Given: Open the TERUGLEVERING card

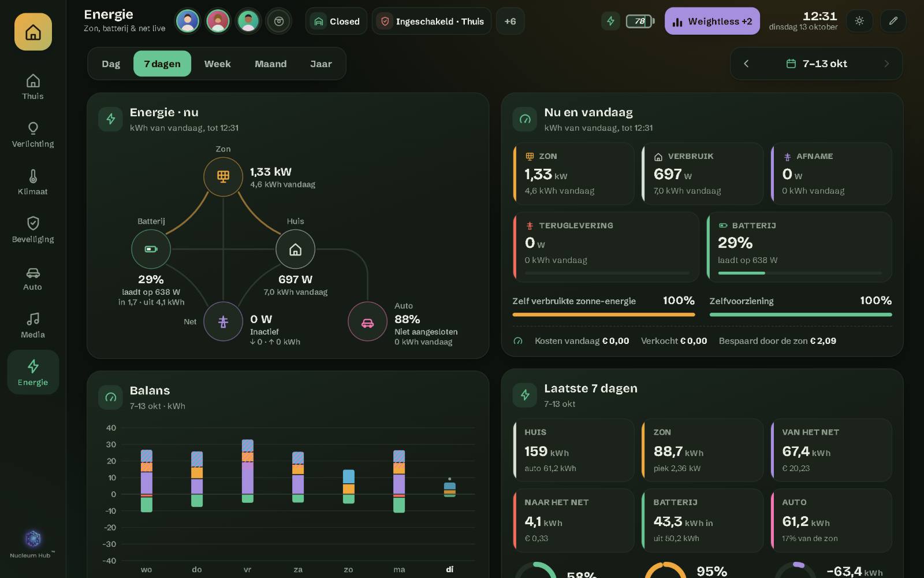Looking at the screenshot, I should click(606, 247).
